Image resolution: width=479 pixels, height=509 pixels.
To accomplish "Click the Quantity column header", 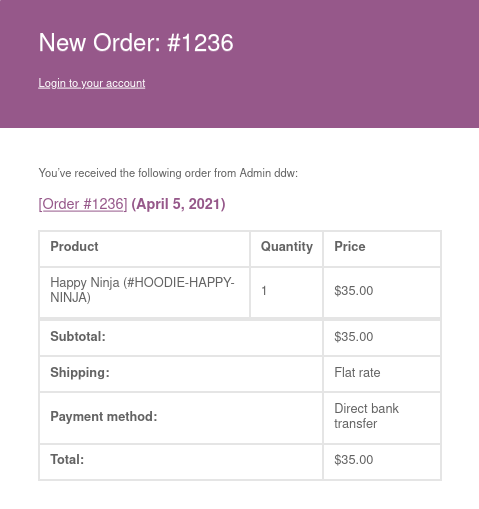I will click(x=287, y=247).
